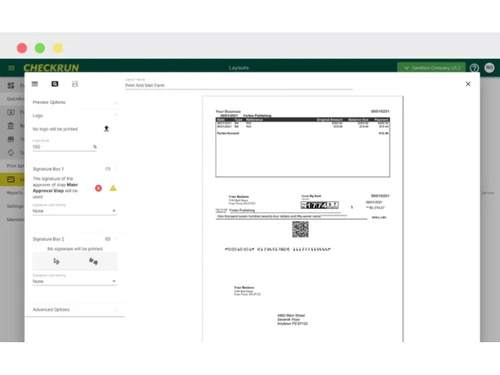The width and height of the screenshot is (500, 375).
Task: Click the red remove signature icon
Action: coord(98,188)
